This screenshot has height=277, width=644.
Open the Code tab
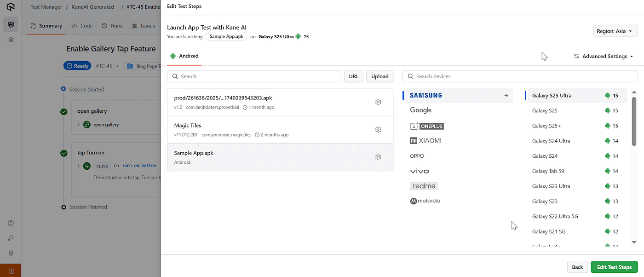[x=82, y=26]
